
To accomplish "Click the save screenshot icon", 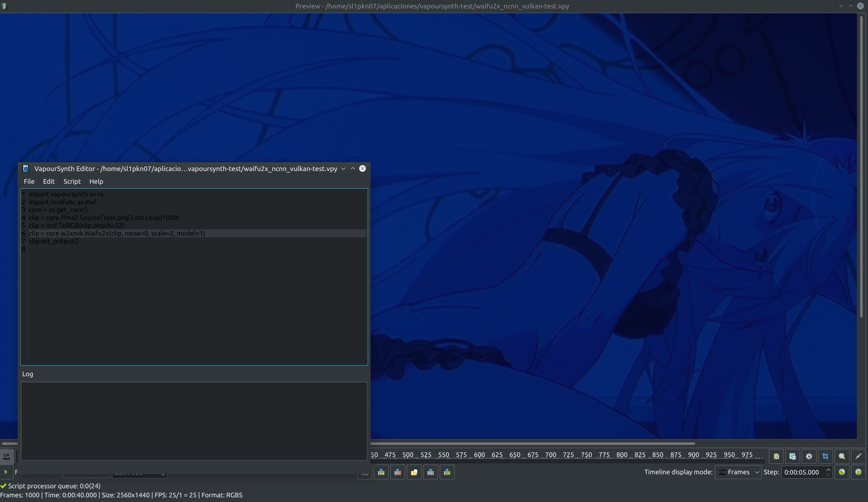I will point(793,456).
